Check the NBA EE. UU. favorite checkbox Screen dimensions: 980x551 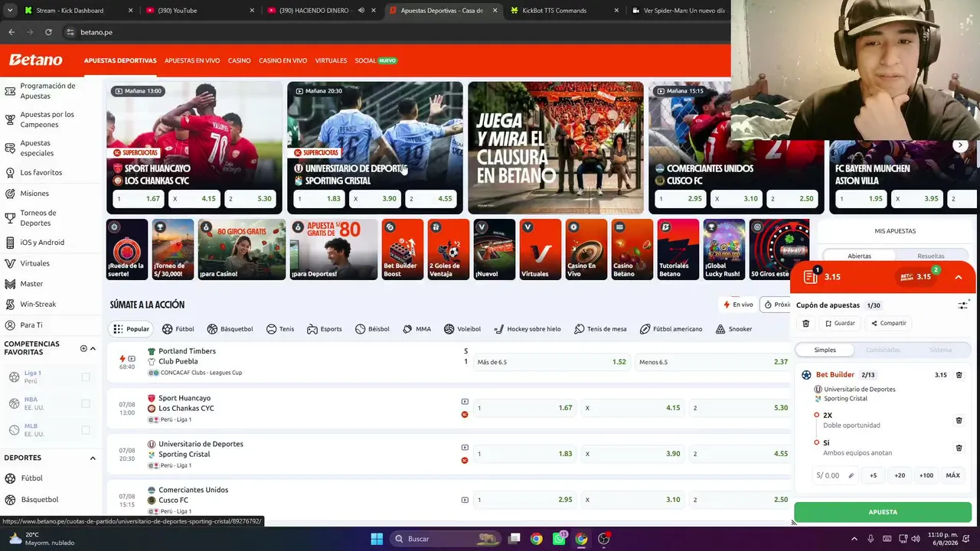pyautogui.click(x=86, y=403)
